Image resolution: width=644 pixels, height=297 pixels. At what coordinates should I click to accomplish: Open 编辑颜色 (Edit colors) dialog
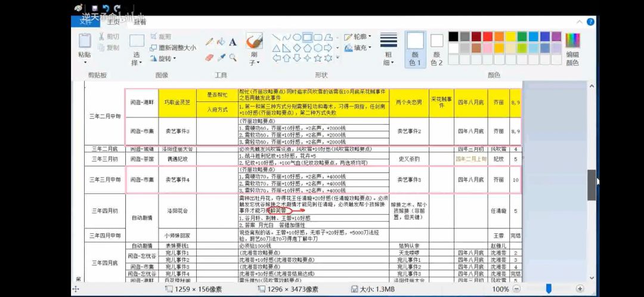[x=572, y=49]
